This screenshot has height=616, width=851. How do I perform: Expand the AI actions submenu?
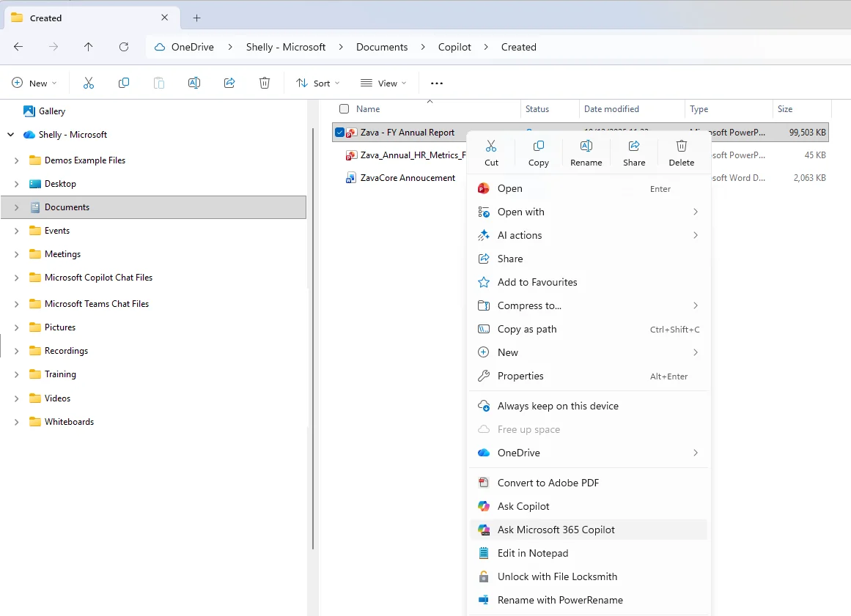pyautogui.click(x=589, y=235)
